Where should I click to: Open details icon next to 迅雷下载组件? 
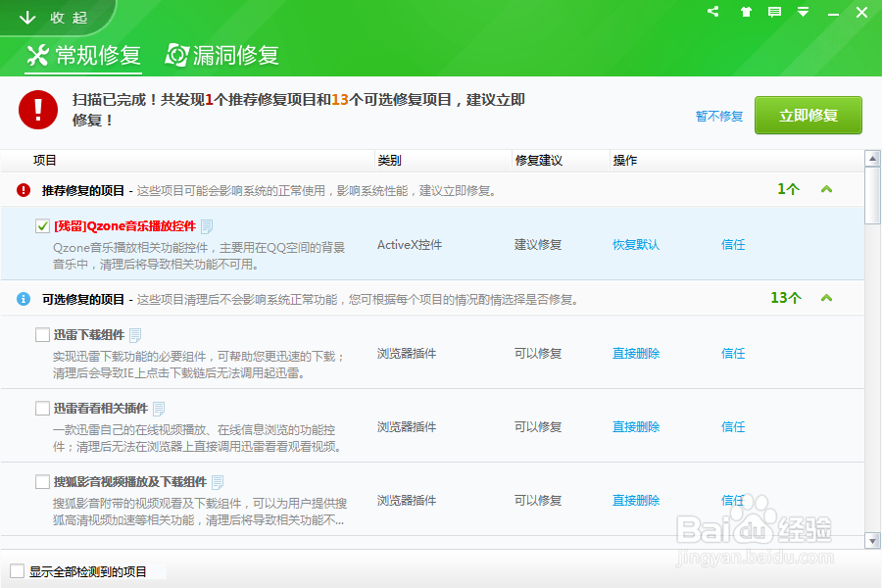(135, 335)
